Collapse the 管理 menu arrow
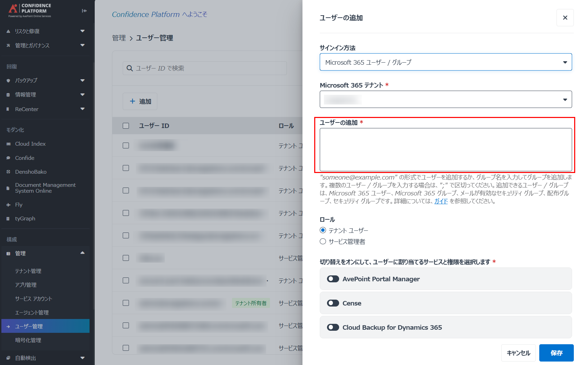Screen dimensions: 588x365 pyautogui.click(x=83, y=253)
